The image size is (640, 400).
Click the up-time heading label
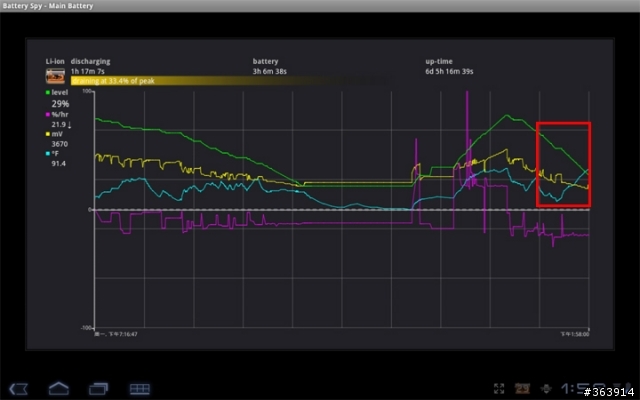439,62
